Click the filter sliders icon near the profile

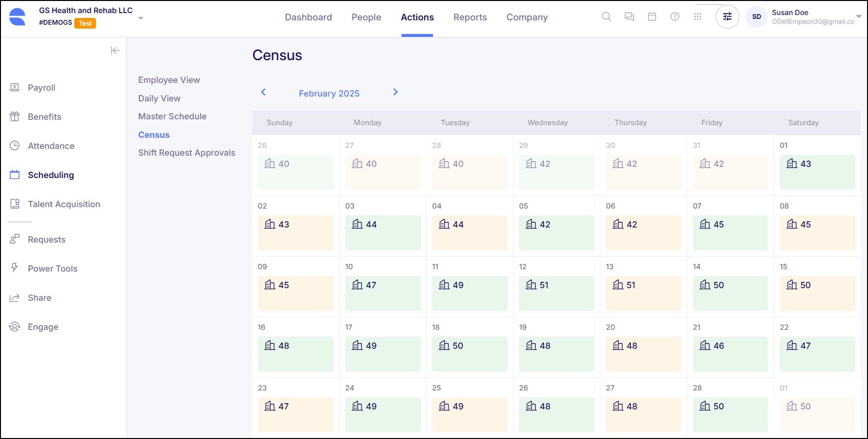(x=727, y=16)
